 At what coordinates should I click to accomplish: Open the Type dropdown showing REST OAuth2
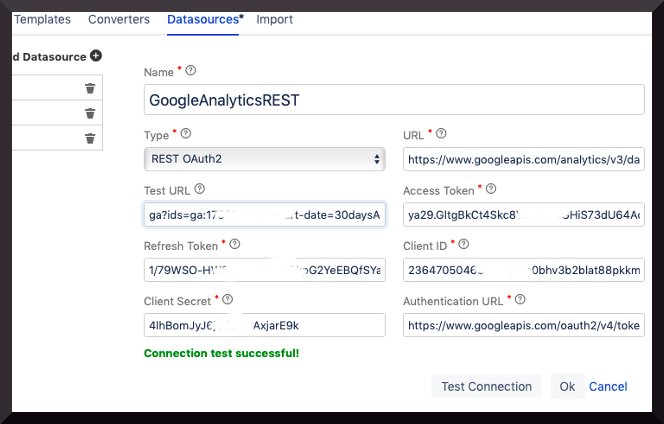[x=265, y=159]
